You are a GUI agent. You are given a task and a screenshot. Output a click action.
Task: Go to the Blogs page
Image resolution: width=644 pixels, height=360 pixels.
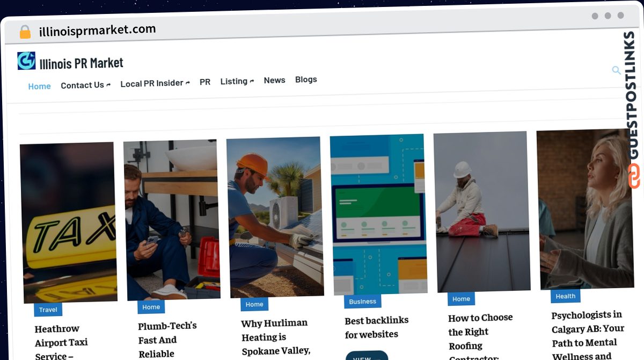coord(306,79)
